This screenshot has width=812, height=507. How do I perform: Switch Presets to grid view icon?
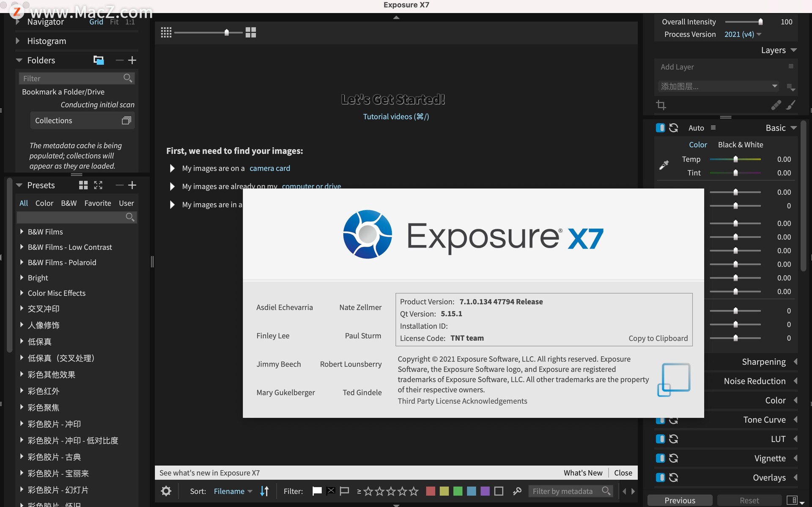click(x=83, y=185)
